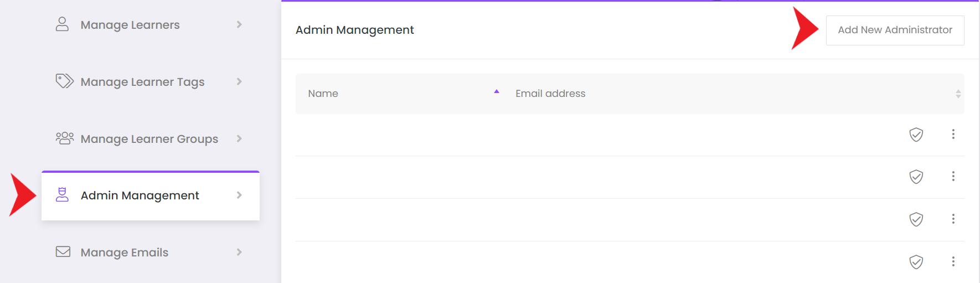
Task: Open the Manage Learner Groups sidebar item
Action: pyautogui.click(x=151, y=138)
